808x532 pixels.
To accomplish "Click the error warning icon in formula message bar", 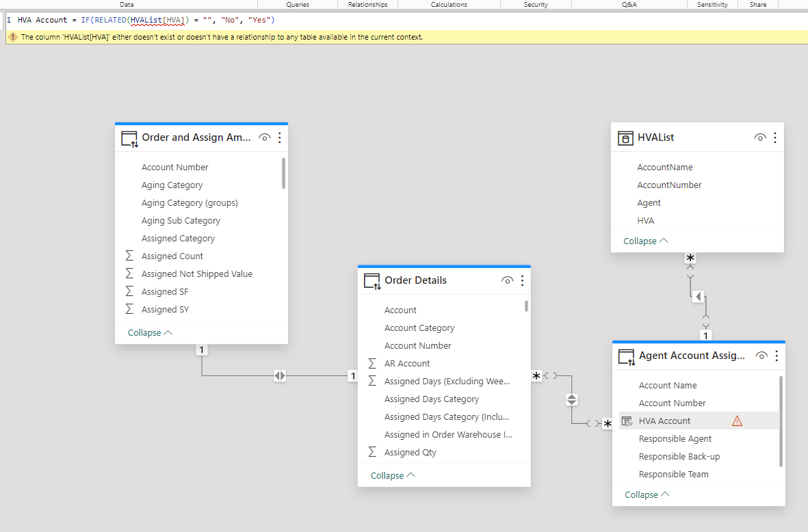I will (x=14, y=37).
